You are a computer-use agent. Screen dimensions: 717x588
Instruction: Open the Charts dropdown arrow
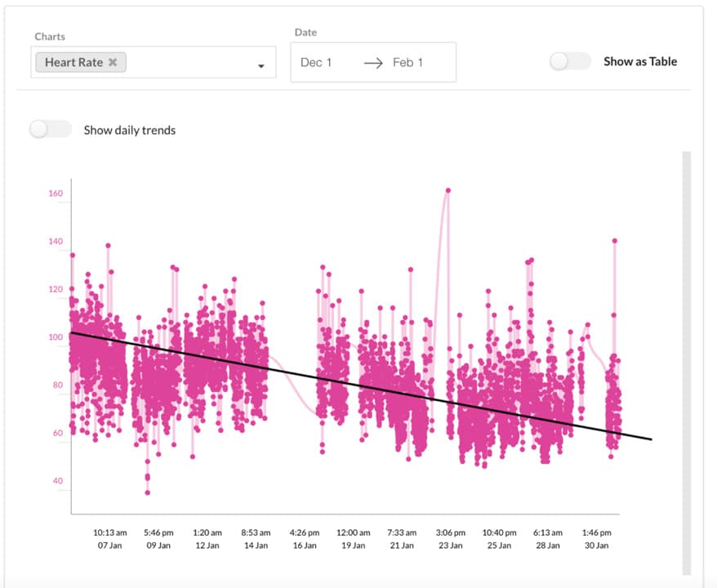pos(261,66)
